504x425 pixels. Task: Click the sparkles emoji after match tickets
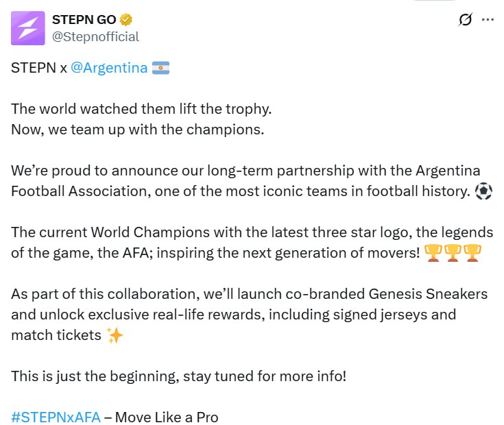115,335
